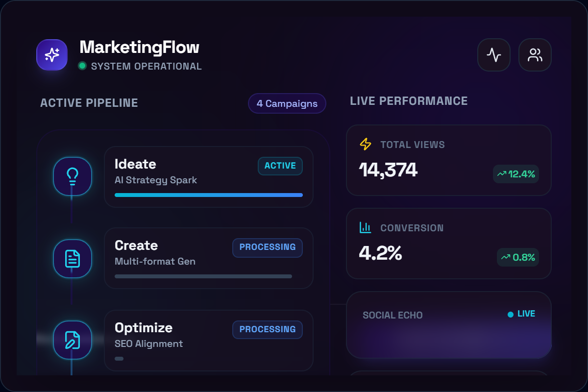Click the LIVE indicator on Social Echo

tap(521, 314)
